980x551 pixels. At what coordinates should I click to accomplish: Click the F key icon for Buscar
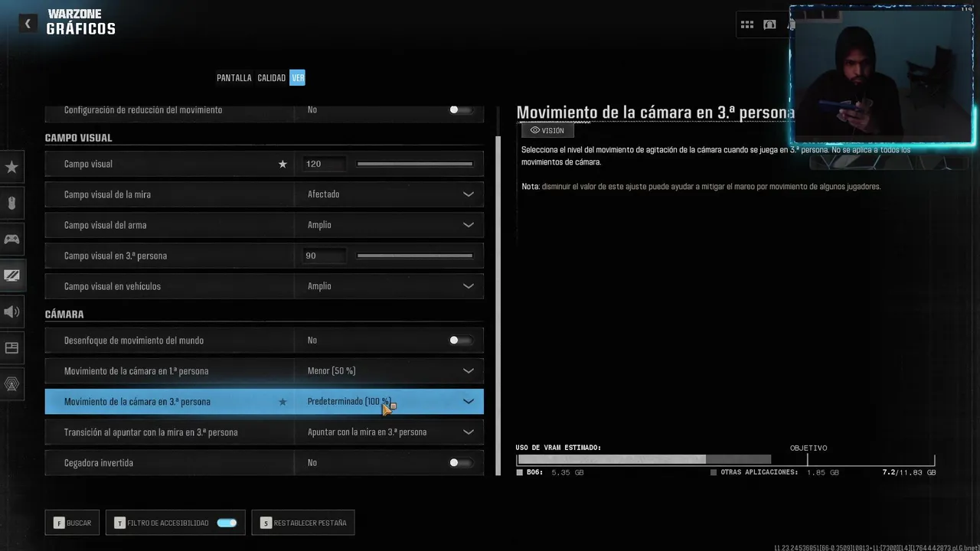[x=58, y=523]
